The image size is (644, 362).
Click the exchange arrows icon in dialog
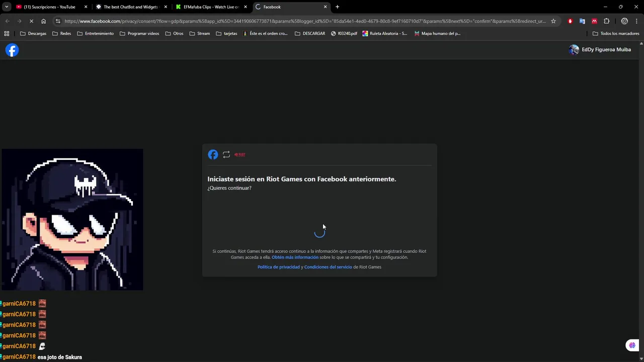pyautogui.click(x=226, y=155)
